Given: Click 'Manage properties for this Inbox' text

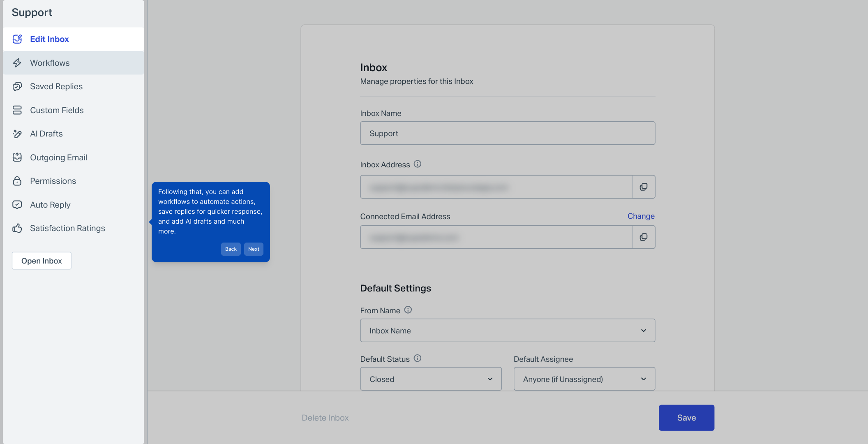Looking at the screenshot, I should coord(417,81).
